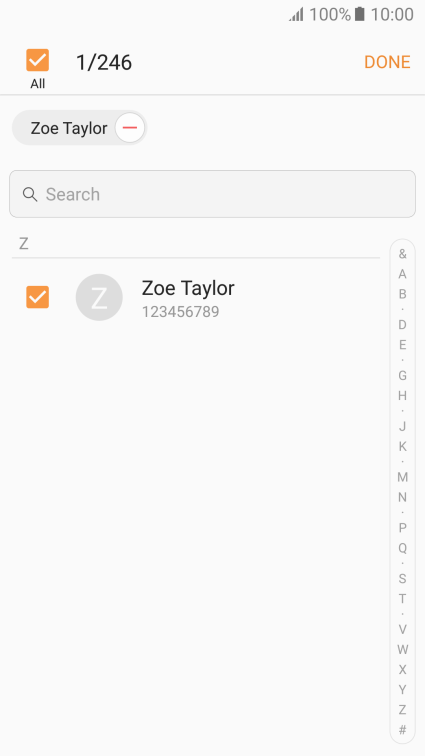The image size is (425, 756).
Task: Jump to letter S in index
Action: tap(402, 579)
